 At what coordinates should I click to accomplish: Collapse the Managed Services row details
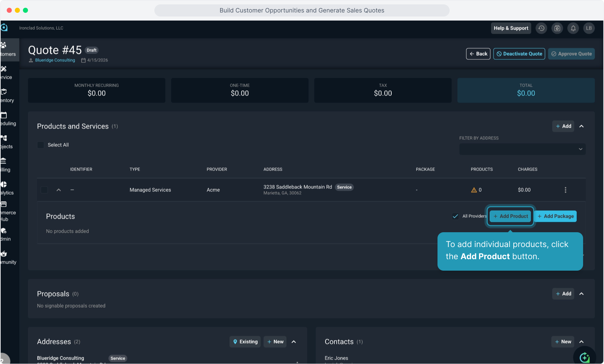click(x=59, y=190)
